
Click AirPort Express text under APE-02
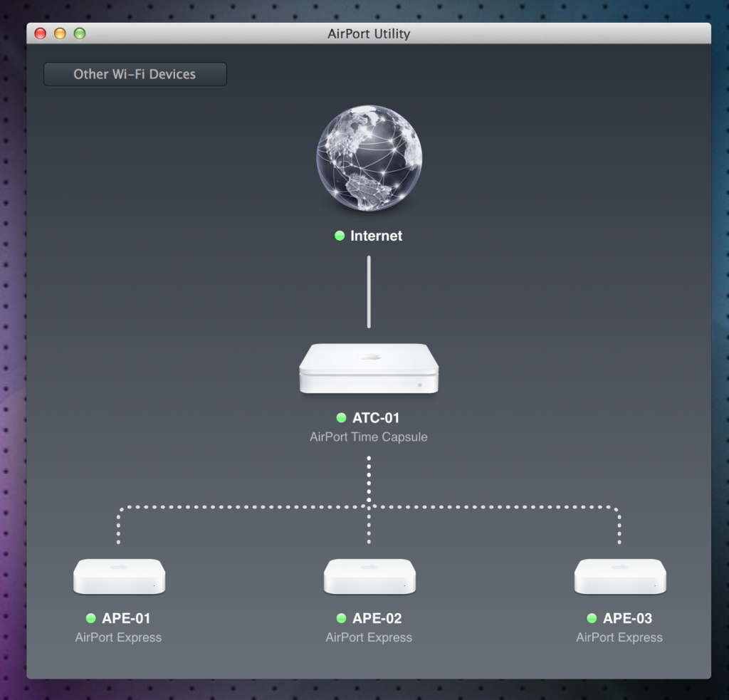(x=369, y=637)
